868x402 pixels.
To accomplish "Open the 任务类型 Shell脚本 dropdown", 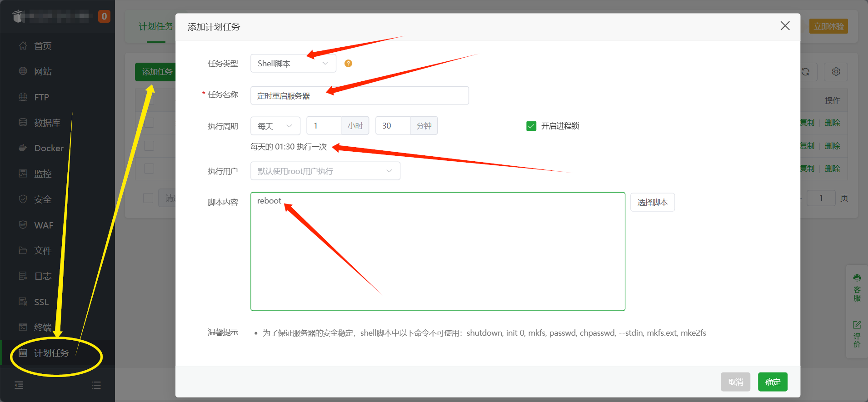I will 293,63.
